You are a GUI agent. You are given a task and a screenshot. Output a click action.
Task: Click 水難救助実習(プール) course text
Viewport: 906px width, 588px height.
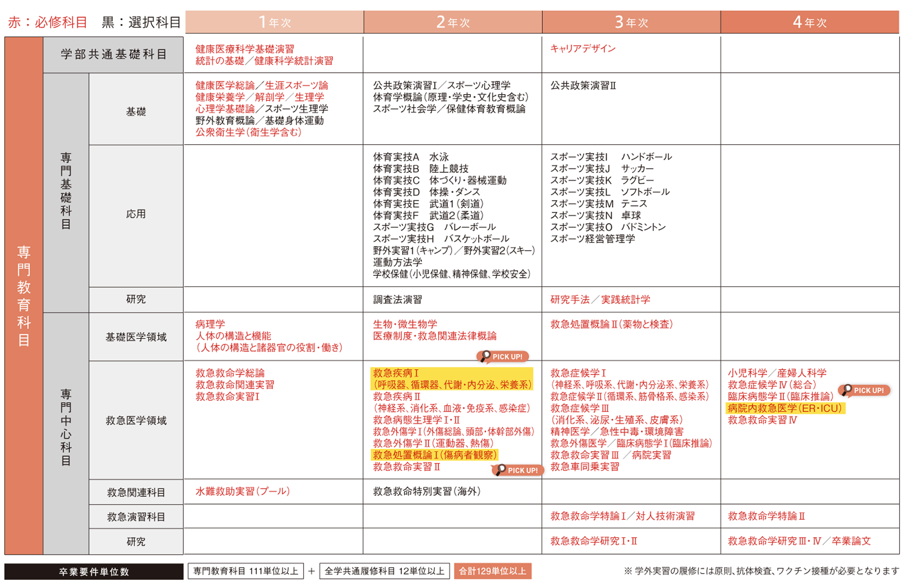click(242, 491)
